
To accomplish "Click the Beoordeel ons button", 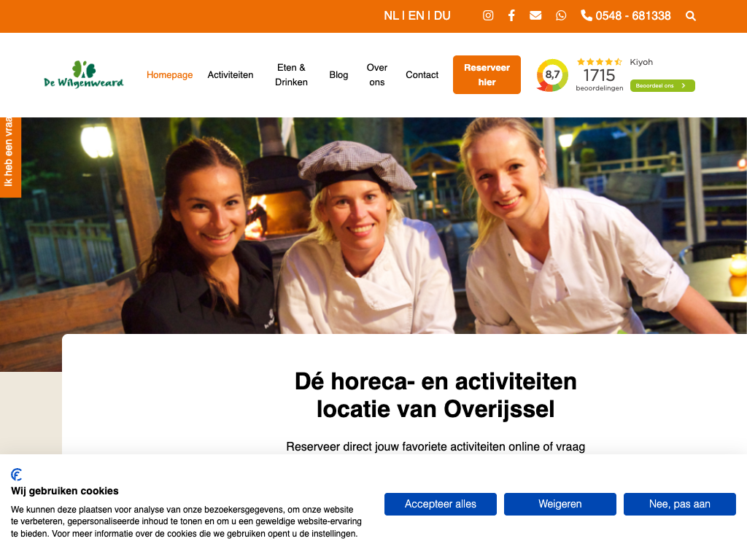I will coord(662,86).
